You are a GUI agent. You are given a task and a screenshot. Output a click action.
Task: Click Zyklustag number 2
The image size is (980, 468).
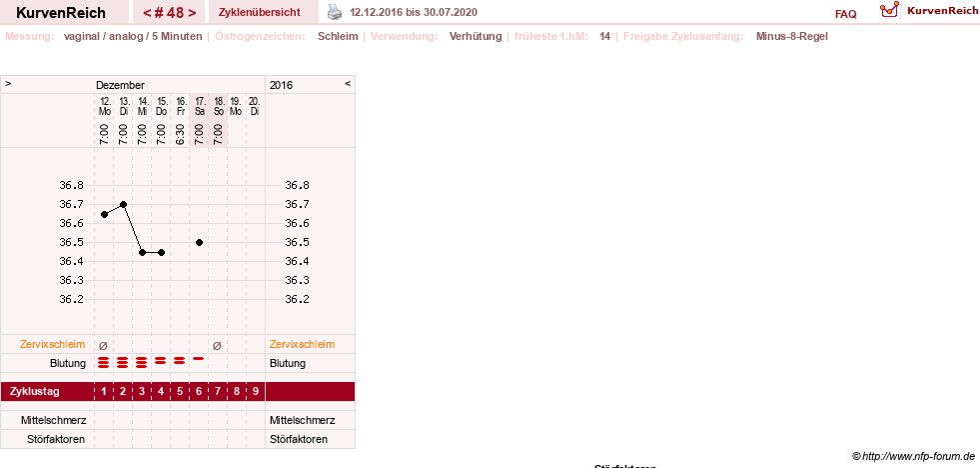coord(123,392)
